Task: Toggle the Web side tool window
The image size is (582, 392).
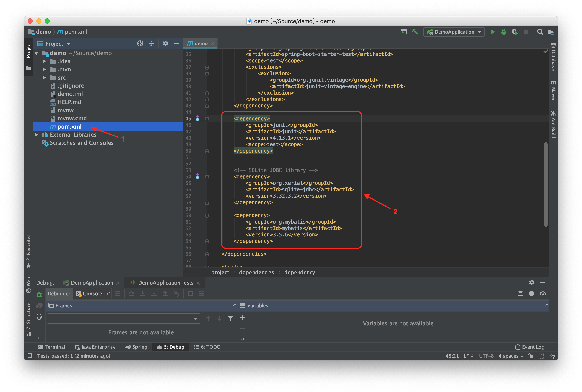Action: [29, 285]
